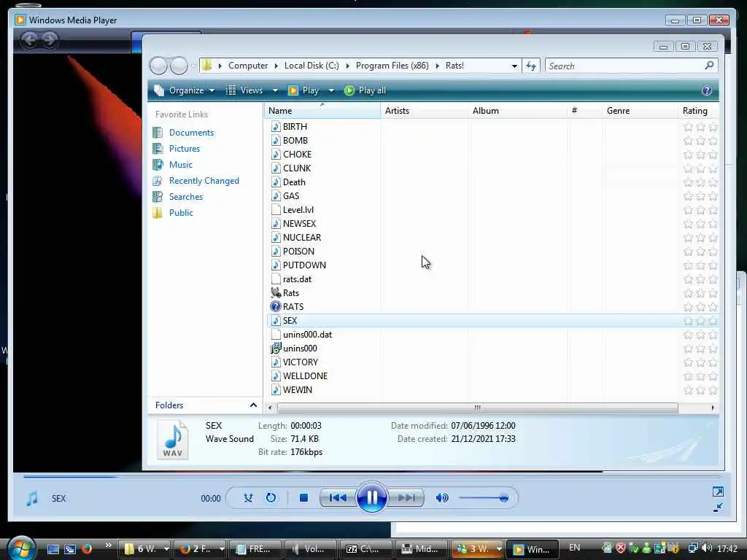Open Documents in Favorite Links
The image size is (747, 560).
pyautogui.click(x=191, y=133)
